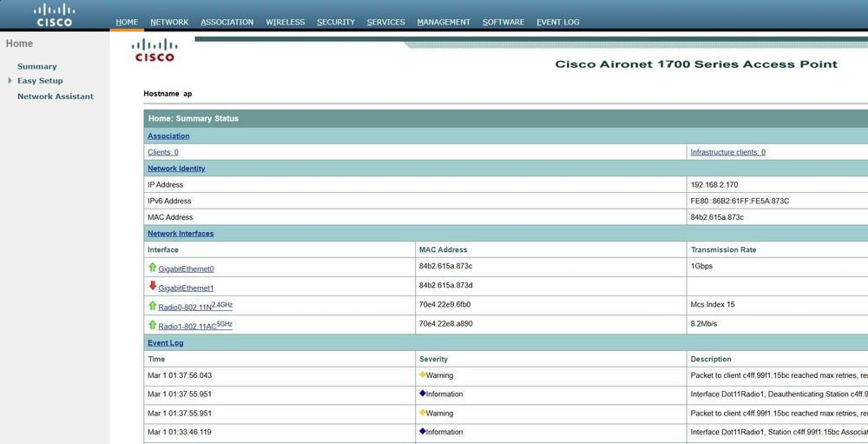Viewport: 868px width, 444px height.
Task: Select the MANAGEMENT tab
Action: [x=444, y=23]
